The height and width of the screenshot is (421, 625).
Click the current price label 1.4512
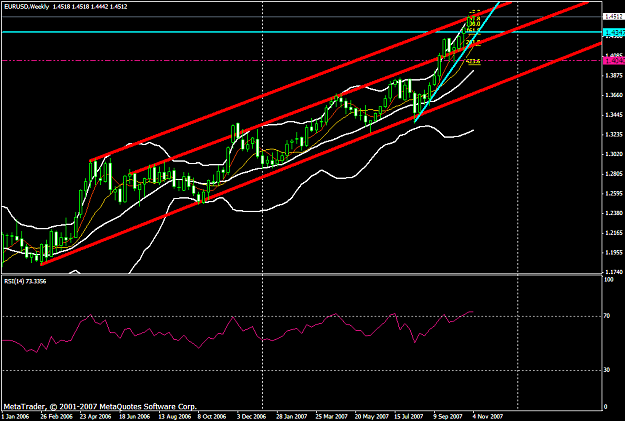point(613,17)
